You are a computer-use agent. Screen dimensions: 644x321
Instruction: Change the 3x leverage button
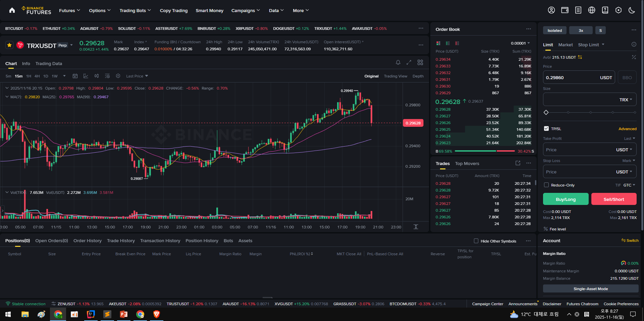581,30
